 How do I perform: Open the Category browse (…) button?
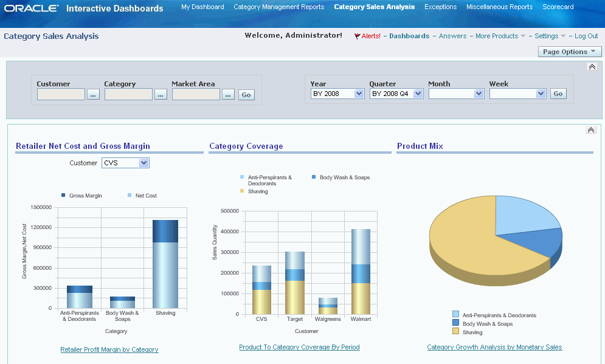(x=161, y=94)
